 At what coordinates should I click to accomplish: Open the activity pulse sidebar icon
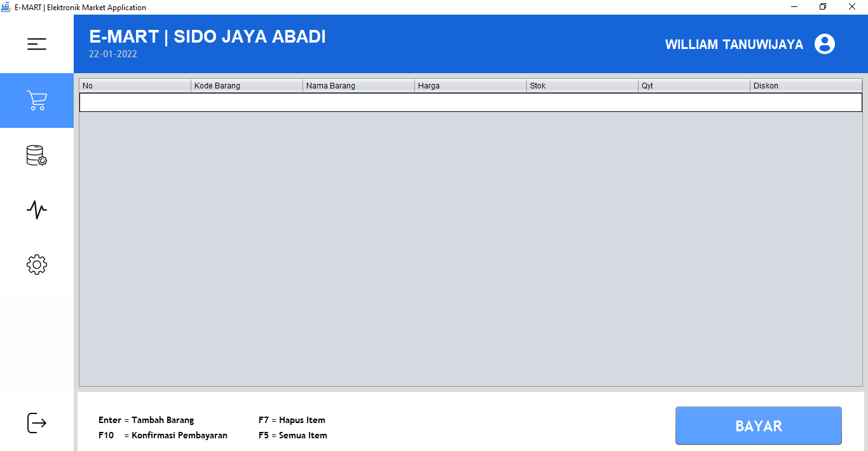click(x=36, y=210)
